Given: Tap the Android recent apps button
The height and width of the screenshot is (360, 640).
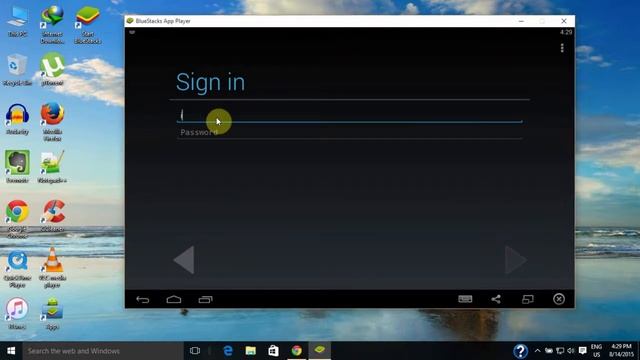Looking at the screenshot, I should click(x=205, y=300).
